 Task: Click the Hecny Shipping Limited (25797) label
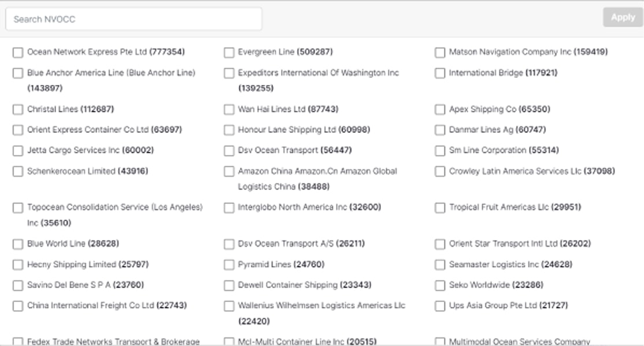click(x=88, y=265)
